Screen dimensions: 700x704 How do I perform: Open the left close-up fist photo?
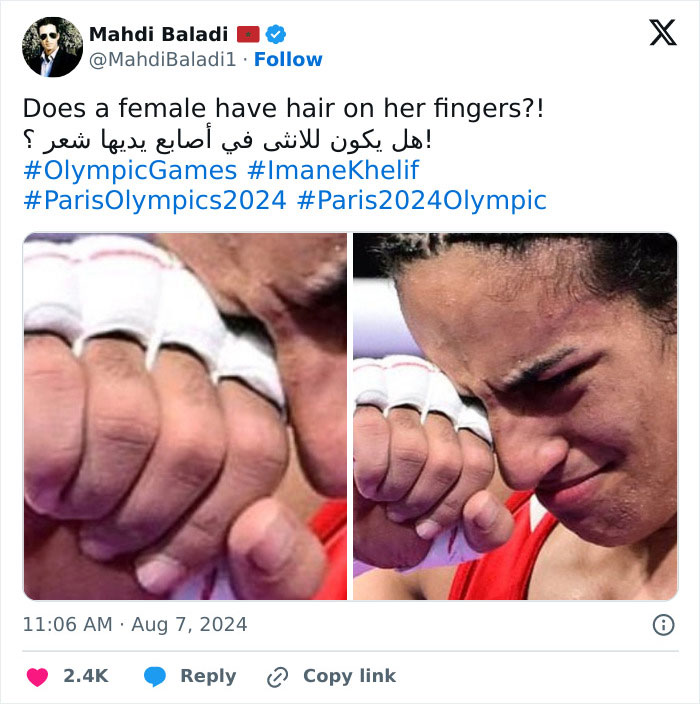pos(185,416)
